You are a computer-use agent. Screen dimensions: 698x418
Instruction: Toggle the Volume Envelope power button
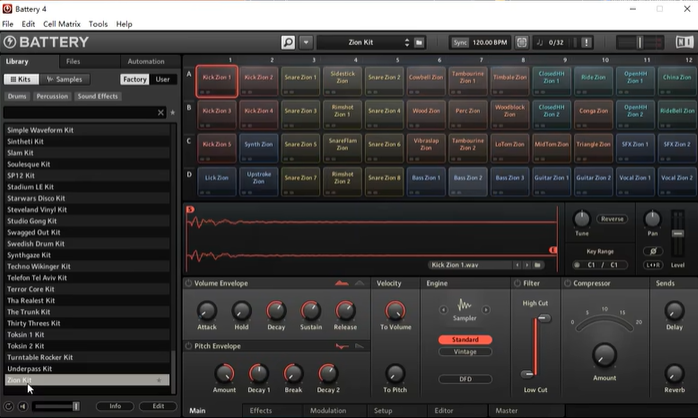pyautogui.click(x=188, y=283)
